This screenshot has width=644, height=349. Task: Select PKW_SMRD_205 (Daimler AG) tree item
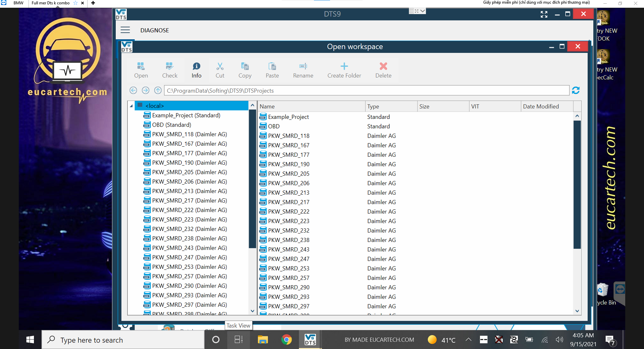tap(190, 172)
